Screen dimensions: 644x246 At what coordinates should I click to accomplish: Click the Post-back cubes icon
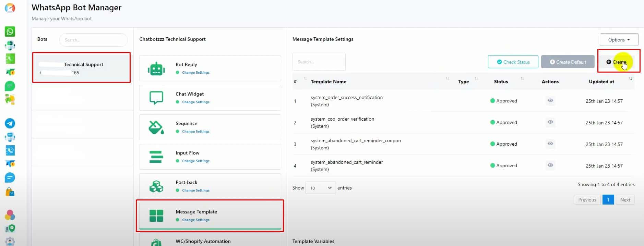point(156,186)
